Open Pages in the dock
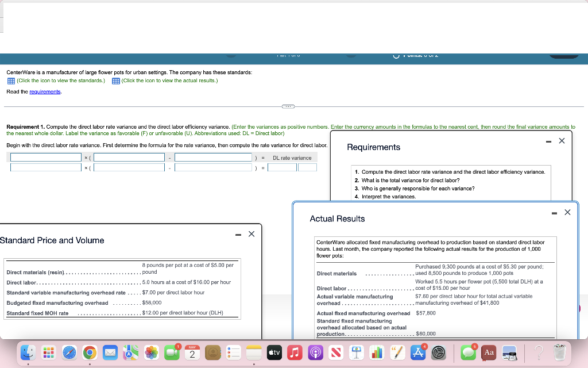Viewport: 588px width, 368px height. coord(397,352)
